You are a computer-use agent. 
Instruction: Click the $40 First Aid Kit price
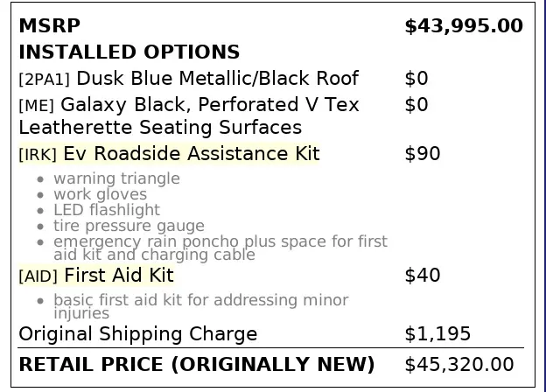point(423,276)
